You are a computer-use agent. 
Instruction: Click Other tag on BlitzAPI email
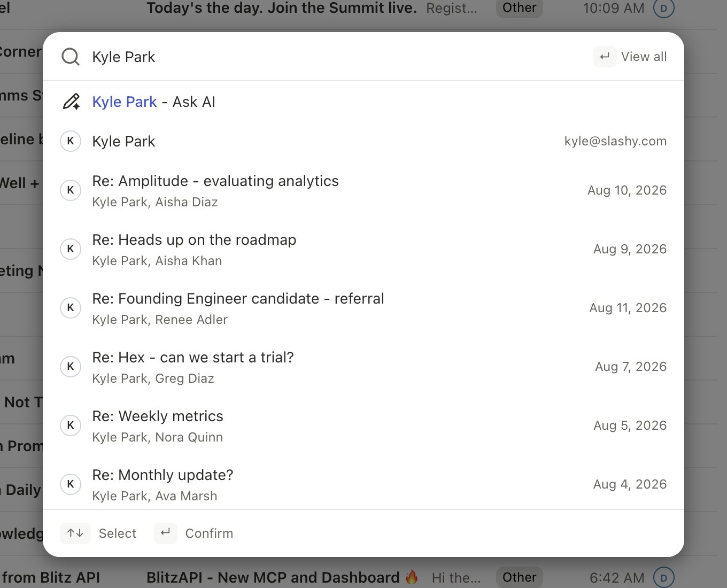519,577
